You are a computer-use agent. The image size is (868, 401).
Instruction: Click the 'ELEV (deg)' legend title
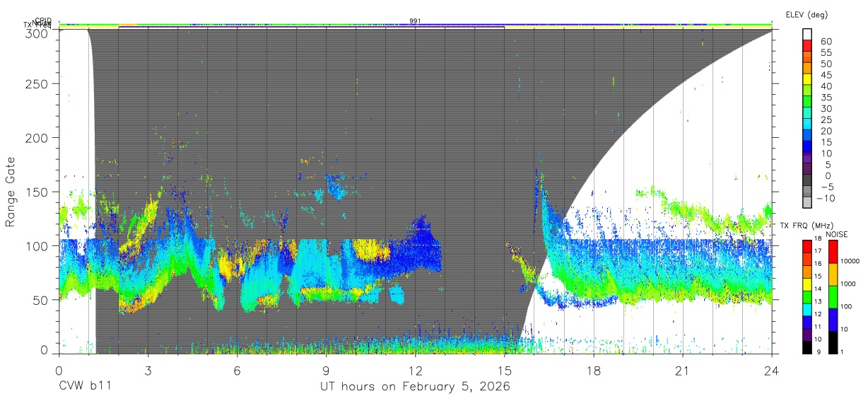[807, 14]
